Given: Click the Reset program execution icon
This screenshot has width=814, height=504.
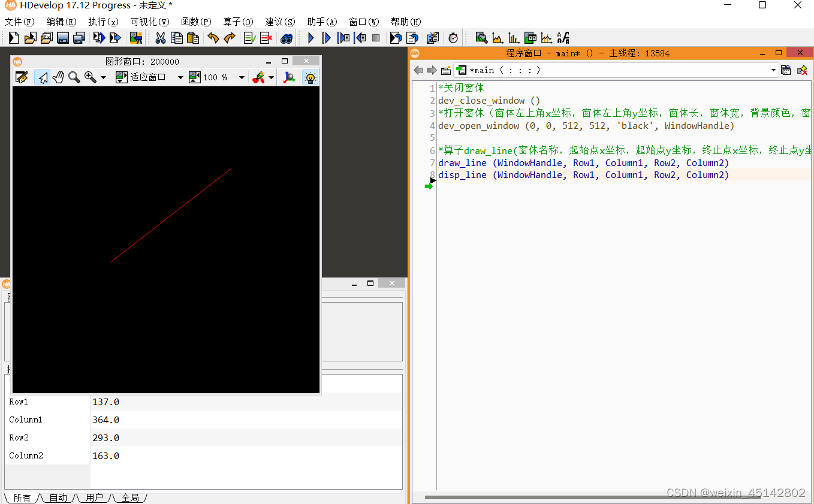Looking at the screenshot, I should tap(396, 38).
